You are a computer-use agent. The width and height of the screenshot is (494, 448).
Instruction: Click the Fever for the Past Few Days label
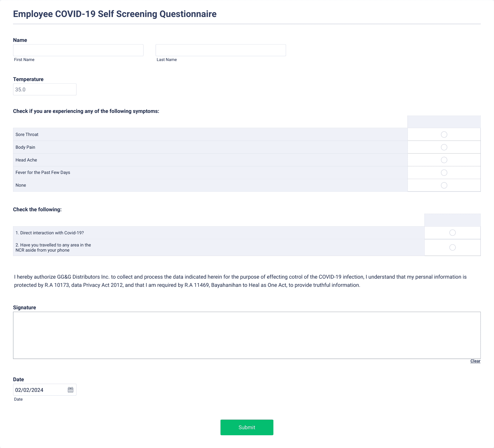tap(43, 172)
